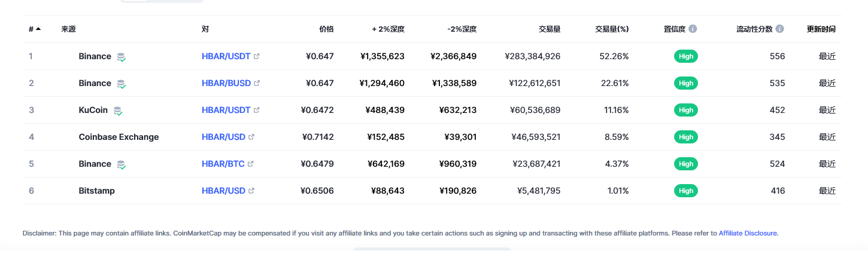Click the verified icon in row 5 Binance
This screenshot has height=257, width=868.
tap(122, 164)
